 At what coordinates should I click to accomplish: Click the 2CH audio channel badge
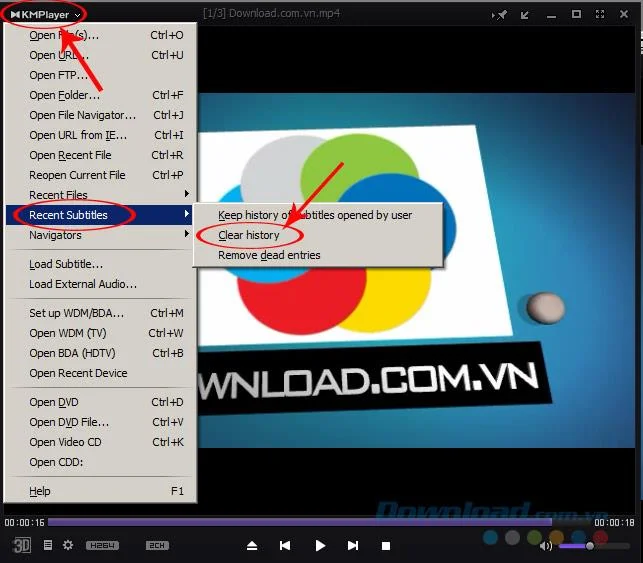tap(157, 545)
